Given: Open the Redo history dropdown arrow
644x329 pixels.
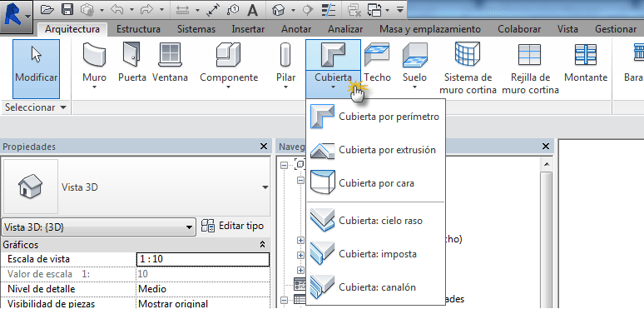Looking at the screenshot, I should 161,10.
